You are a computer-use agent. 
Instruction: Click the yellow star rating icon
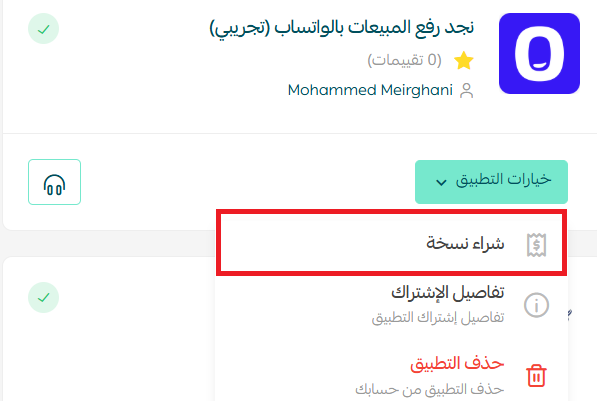coord(464,61)
